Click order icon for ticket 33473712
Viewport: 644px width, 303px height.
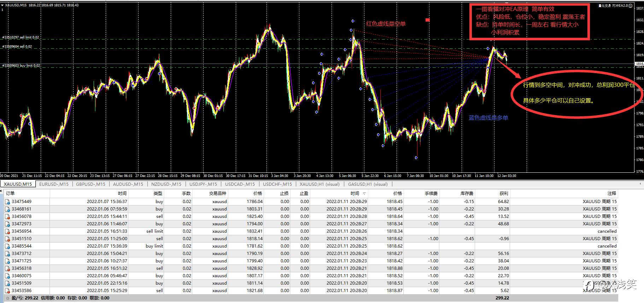pos(7,254)
